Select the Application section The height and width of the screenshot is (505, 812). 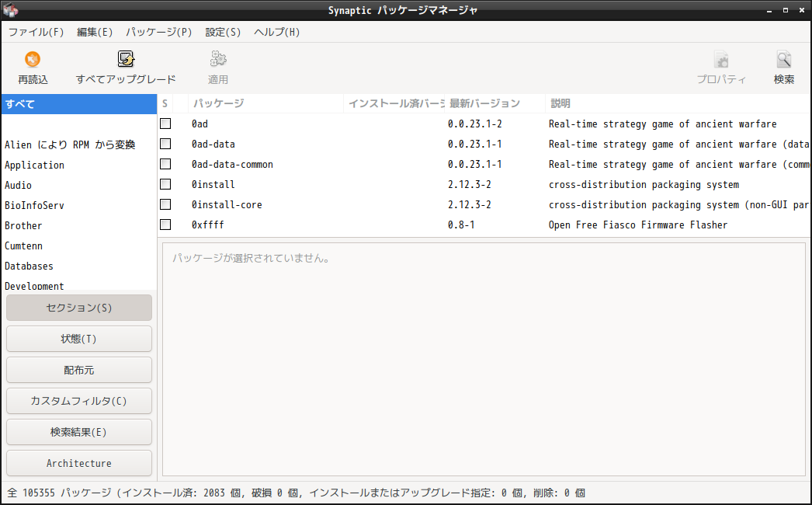79,165
